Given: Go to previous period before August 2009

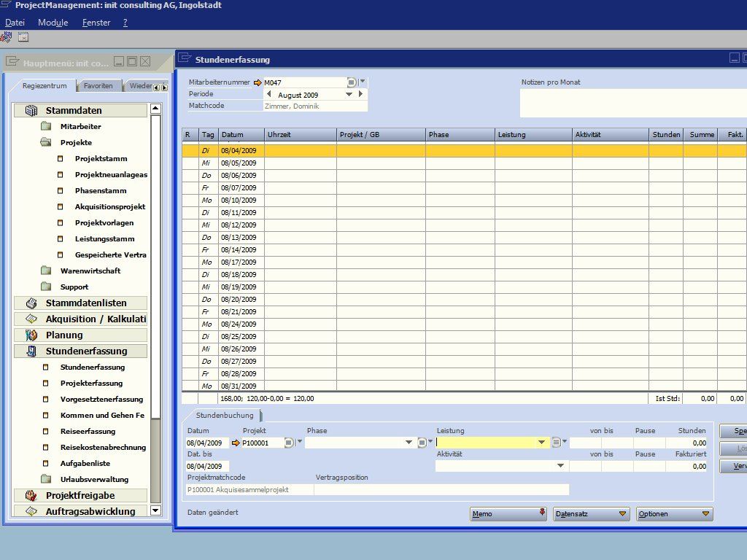Looking at the screenshot, I should [269, 94].
